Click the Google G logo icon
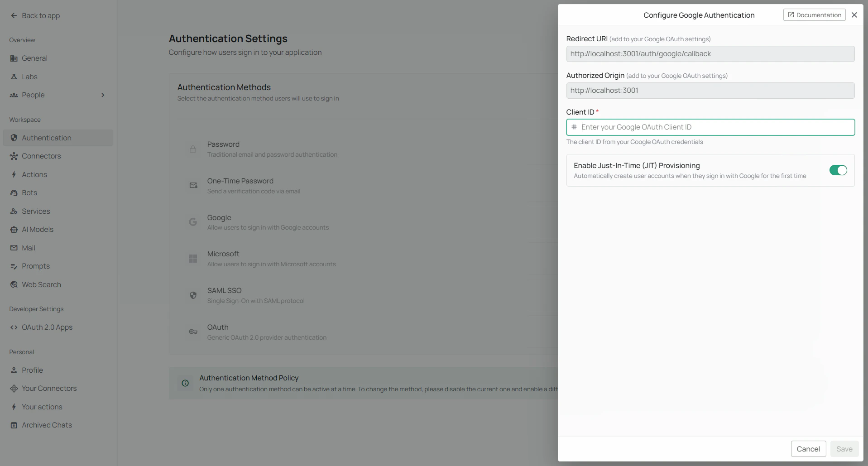 (193, 222)
